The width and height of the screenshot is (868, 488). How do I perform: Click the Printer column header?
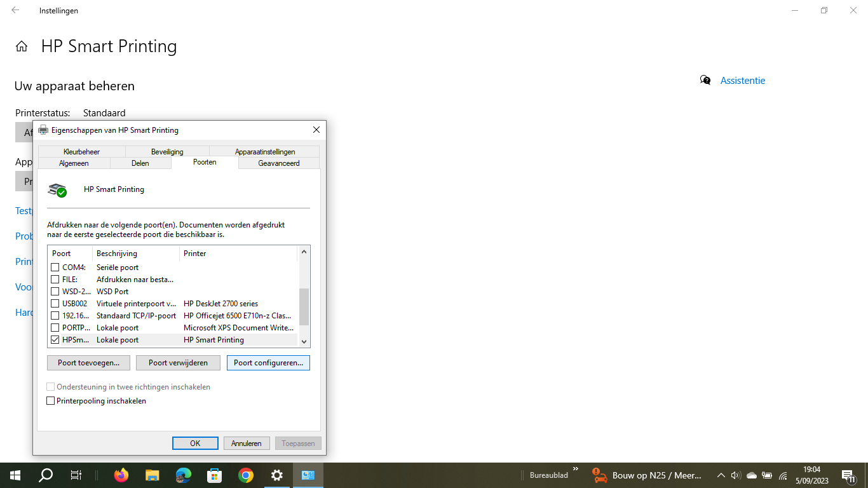click(238, 253)
